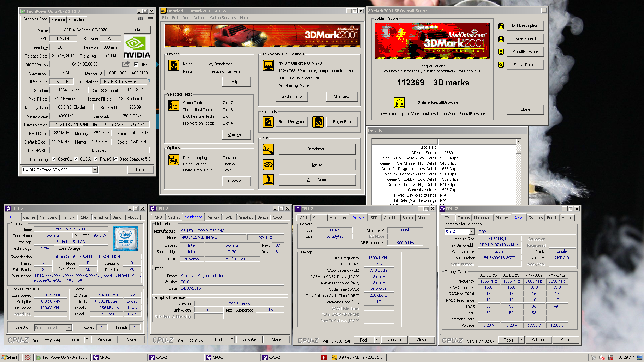This screenshot has height=362, width=644.
Task: Click the Save Project button
Action: [x=525, y=39]
